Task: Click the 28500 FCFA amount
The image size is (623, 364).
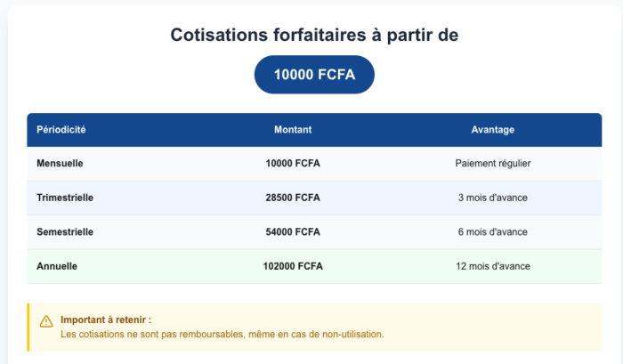Action: pyautogui.click(x=293, y=198)
